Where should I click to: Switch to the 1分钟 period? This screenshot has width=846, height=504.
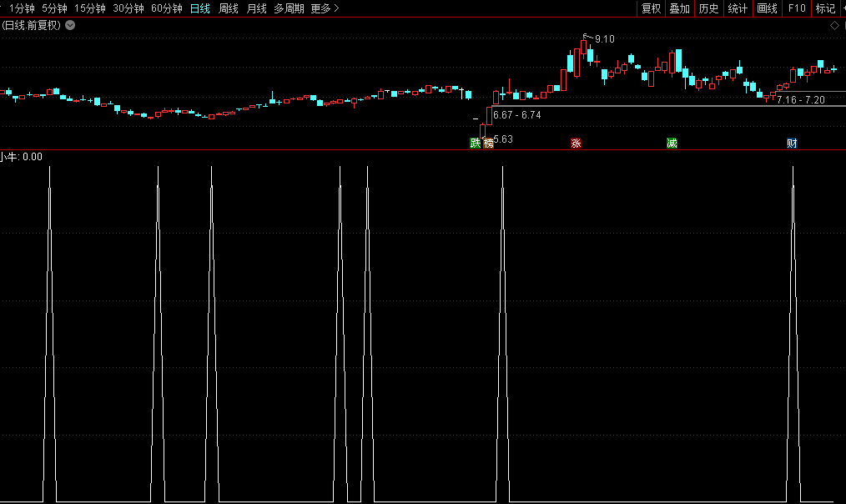tap(23, 8)
